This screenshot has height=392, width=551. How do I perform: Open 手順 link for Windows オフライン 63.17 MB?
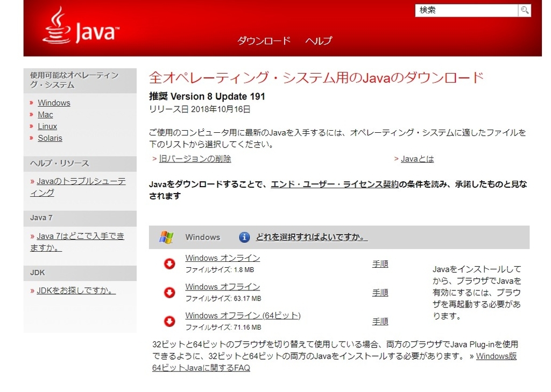380,293
